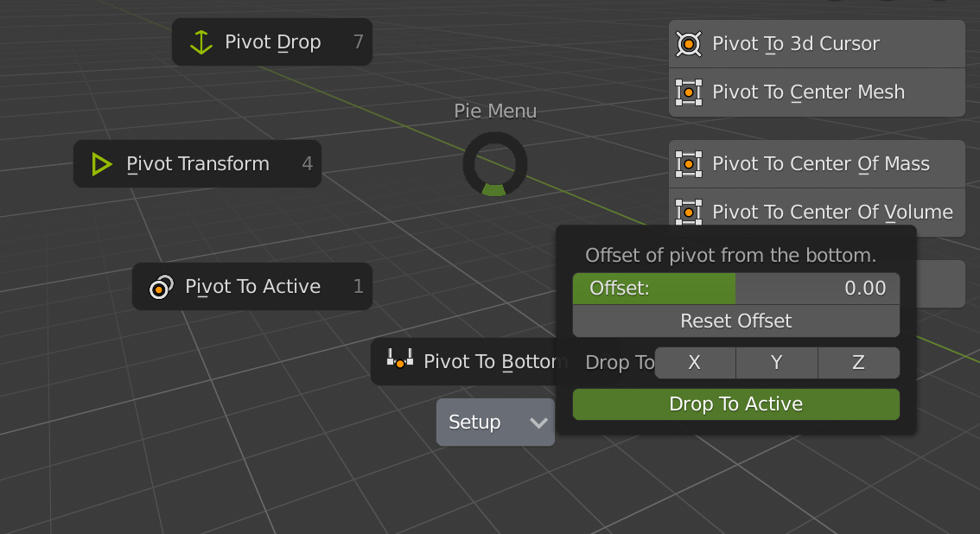
Task: Click the Pie Menu title text
Action: click(495, 111)
